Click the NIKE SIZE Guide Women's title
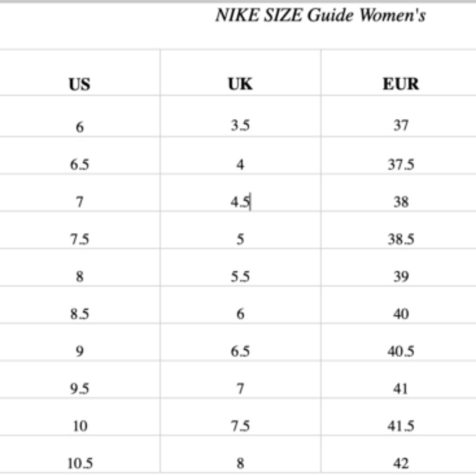This screenshot has width=476, height=476. pyautogui.click(x=320, y=16)
